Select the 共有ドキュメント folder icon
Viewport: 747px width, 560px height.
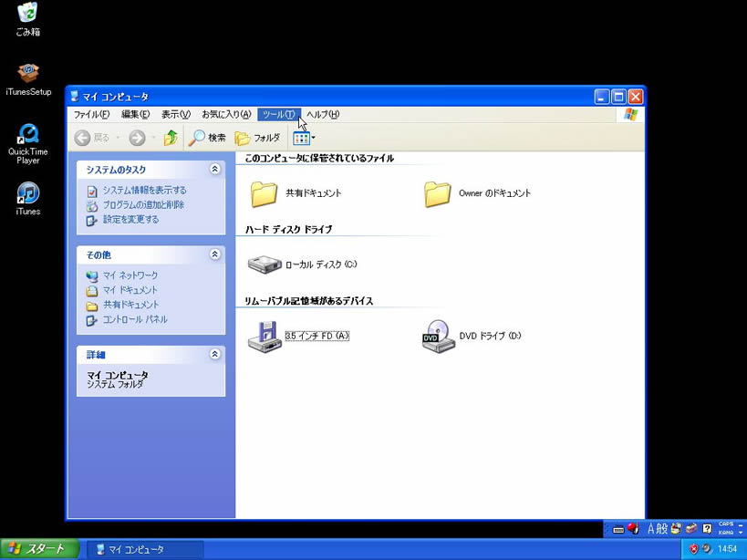264,193
